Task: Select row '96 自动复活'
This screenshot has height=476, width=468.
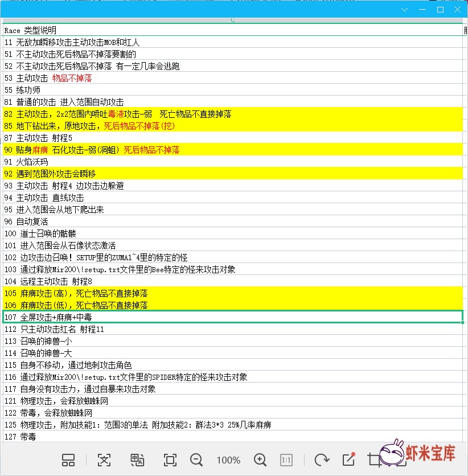Action: [x=232, y=221]
